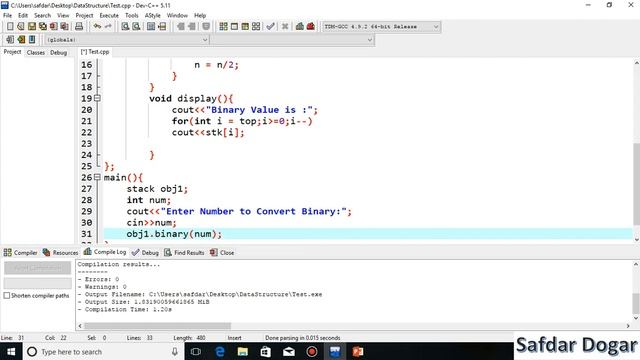Click the taskbar search box

point(103,351)
